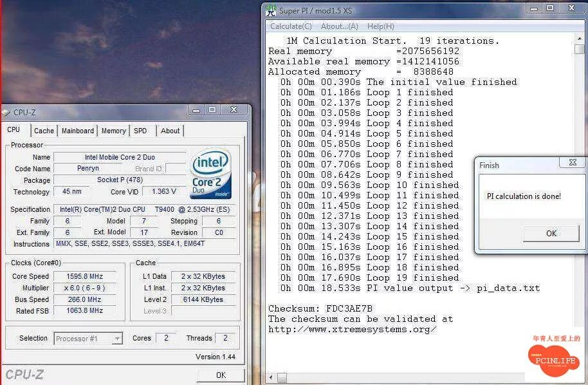
Task: Click the Core Speed value '1595.8 MHz'
Action: click(85, 276)
